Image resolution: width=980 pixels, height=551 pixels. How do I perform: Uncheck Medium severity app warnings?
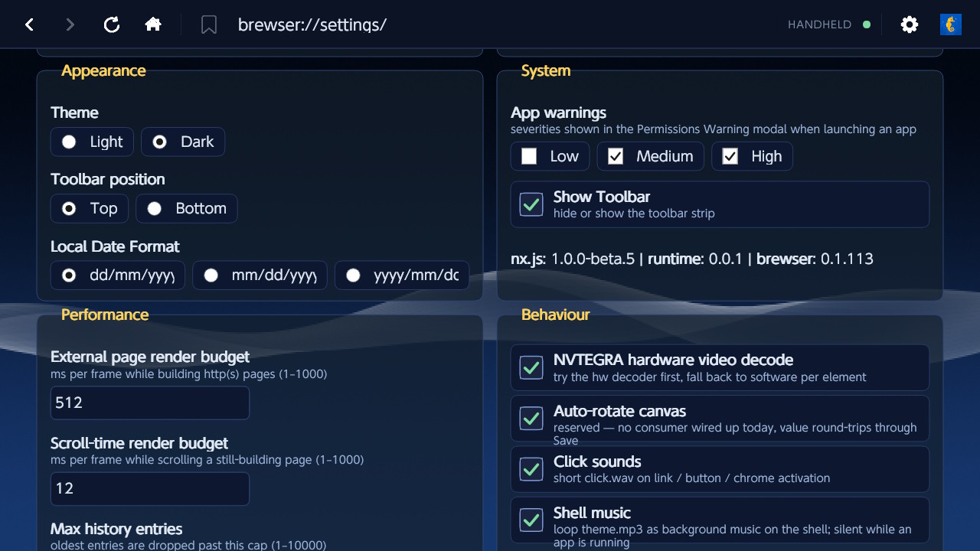click(x=650, y=156)
